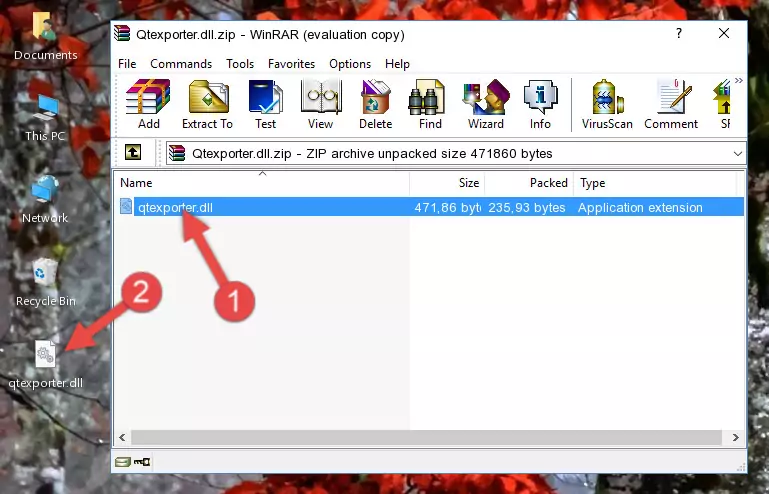Viewport: 769px width, 494px height.
Task: Open the Commands menu
Action: pyautogui.click(x=181, y=64)
